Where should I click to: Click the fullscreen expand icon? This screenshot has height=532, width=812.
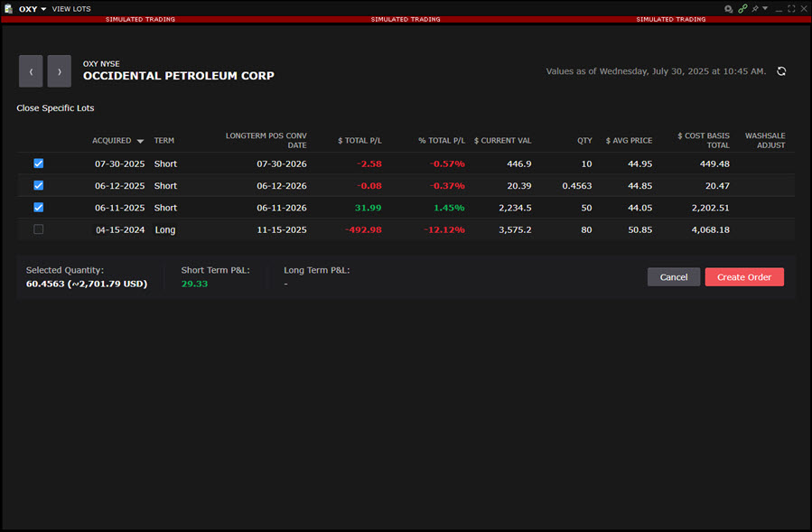pyautogui.click(x=791, y=8)
